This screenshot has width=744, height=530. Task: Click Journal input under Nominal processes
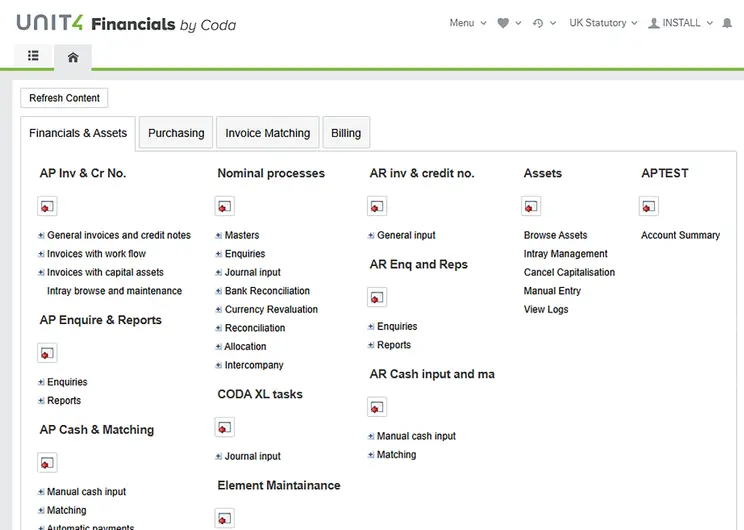pos(252,272)
